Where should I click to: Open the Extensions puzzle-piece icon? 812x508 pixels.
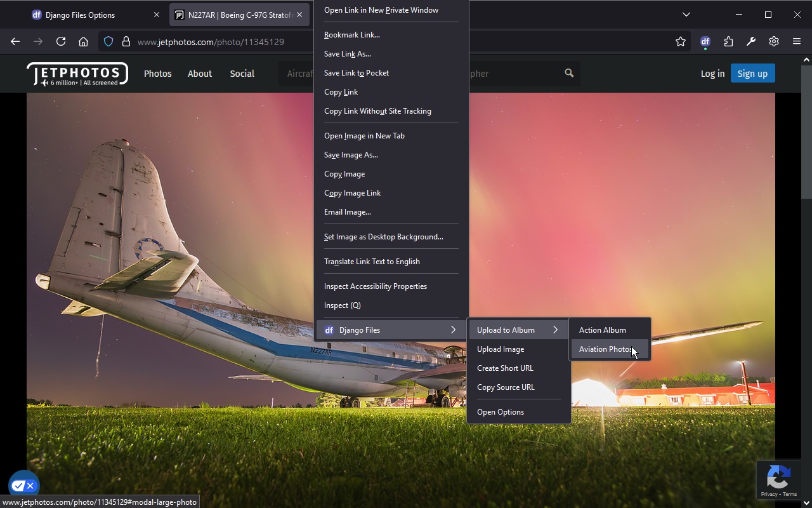coord(728,41)
